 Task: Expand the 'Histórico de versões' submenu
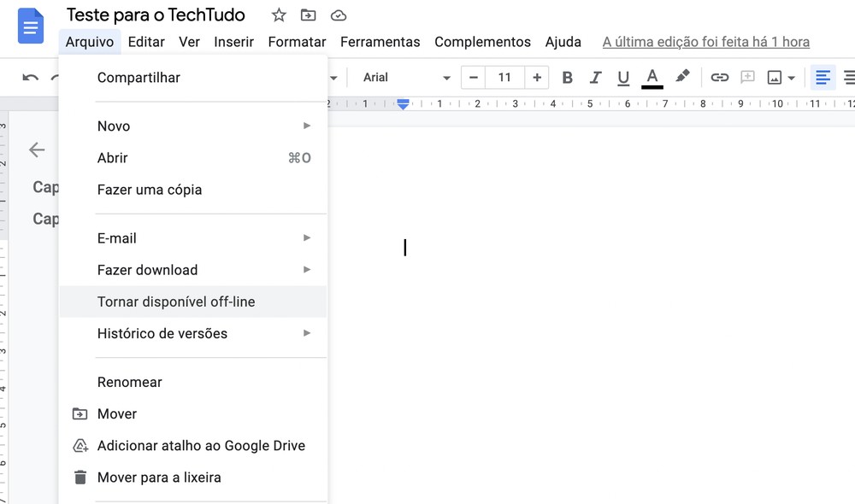pos(162,334)
